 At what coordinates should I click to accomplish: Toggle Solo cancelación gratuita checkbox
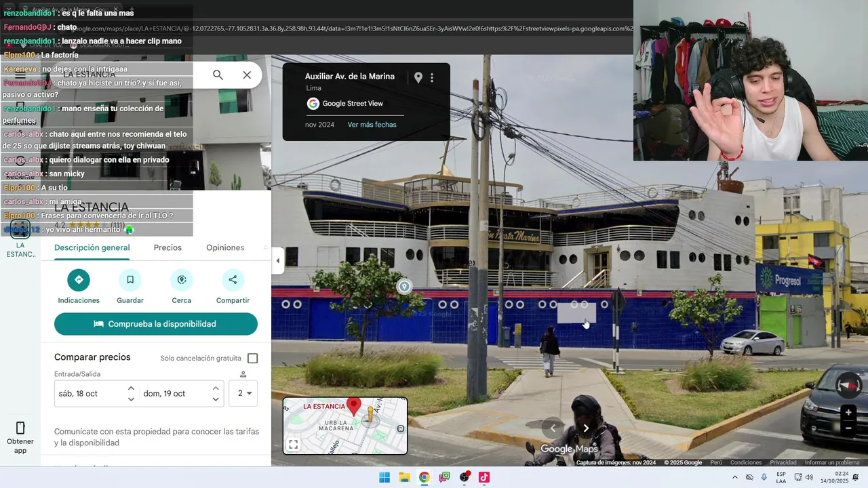[x=253, y=359]
